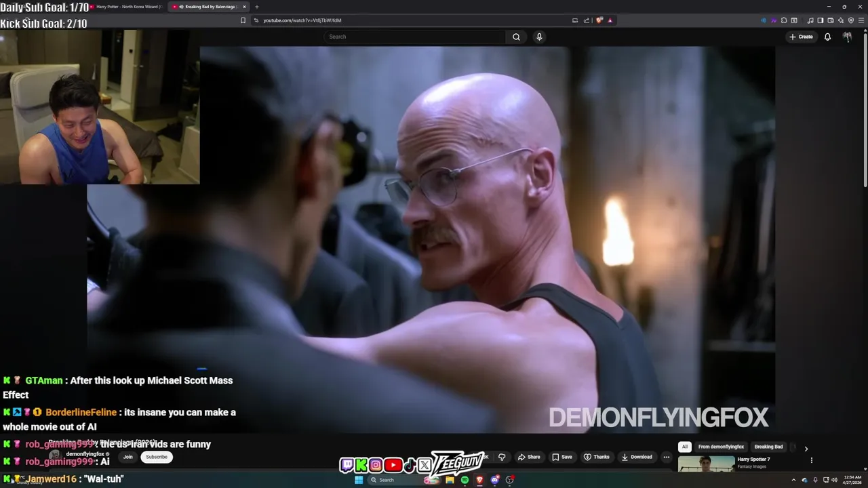Click the Windows Start button
868x488 pixels.
(x=359, y=480)
